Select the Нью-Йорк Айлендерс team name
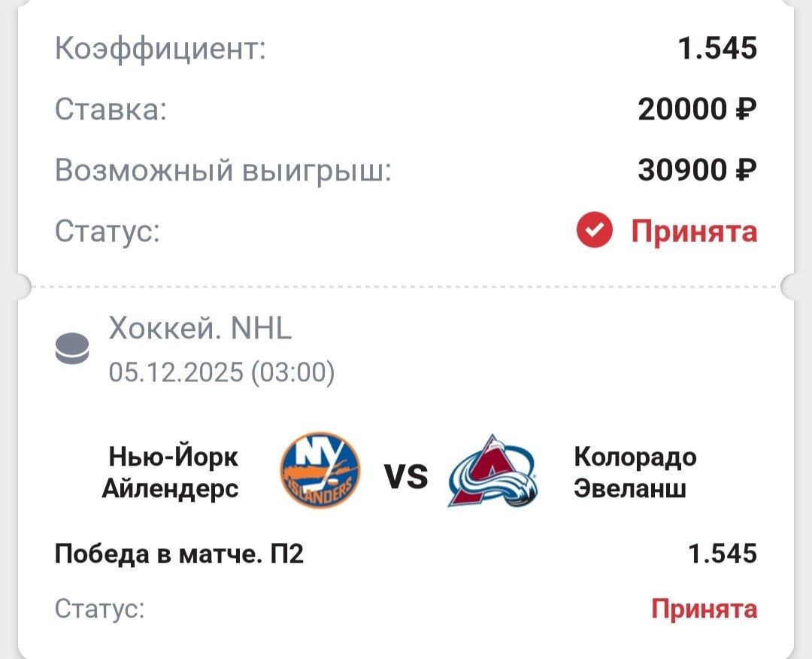The height and width of the screenshot is (659, 812). coord(171,472)
